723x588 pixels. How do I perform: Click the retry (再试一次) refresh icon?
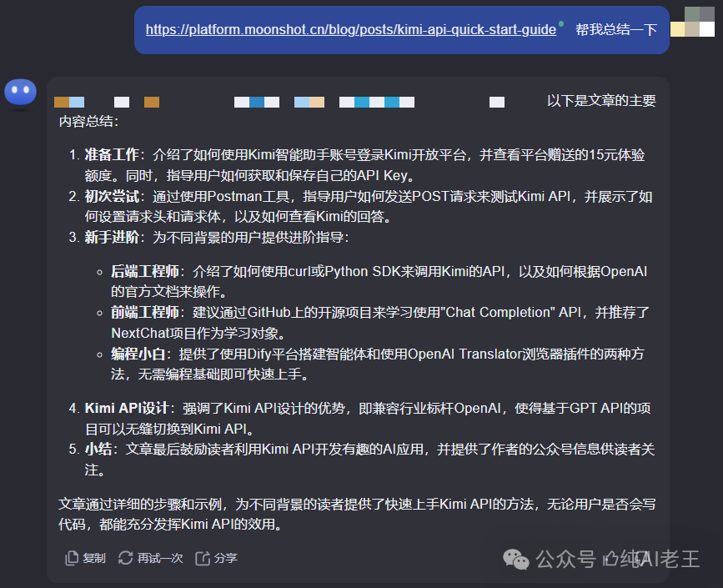click(125, 558)
